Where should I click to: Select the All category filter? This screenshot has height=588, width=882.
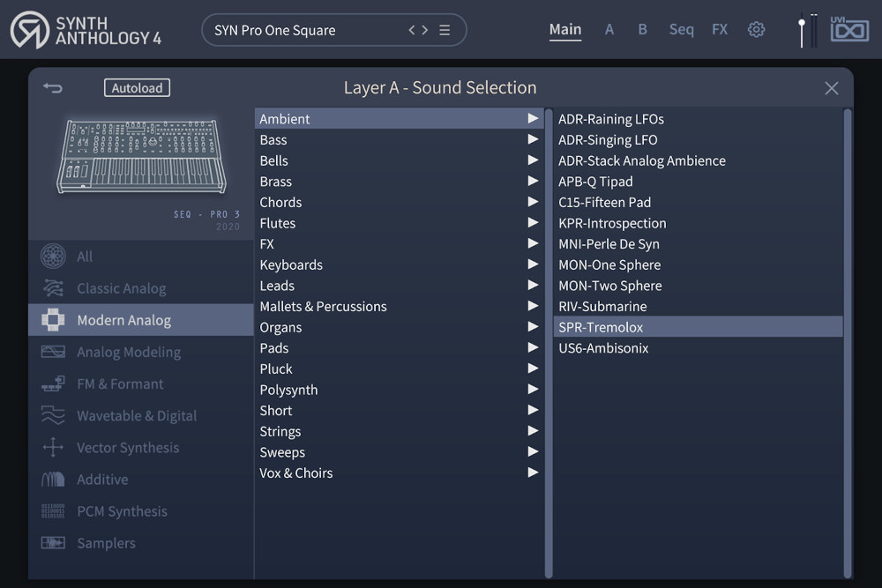55,256
